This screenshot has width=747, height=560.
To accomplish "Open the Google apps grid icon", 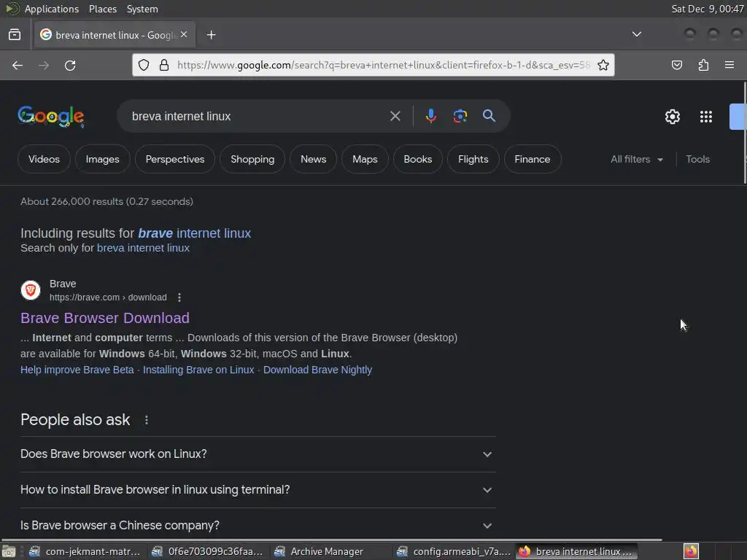I will pos(705,117).
